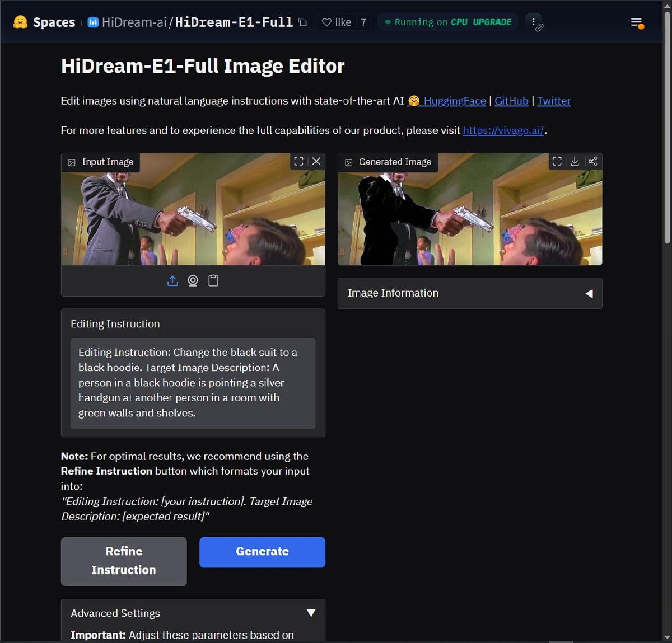Expand the Image Information accordion
The image size is (672, 643).
click(470, 293)
